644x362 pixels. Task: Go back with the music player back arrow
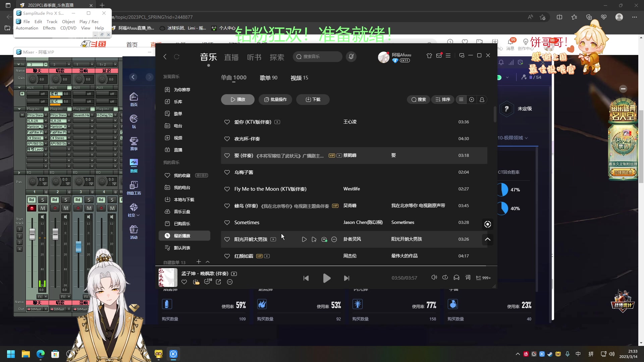click(x=165, y=57)
